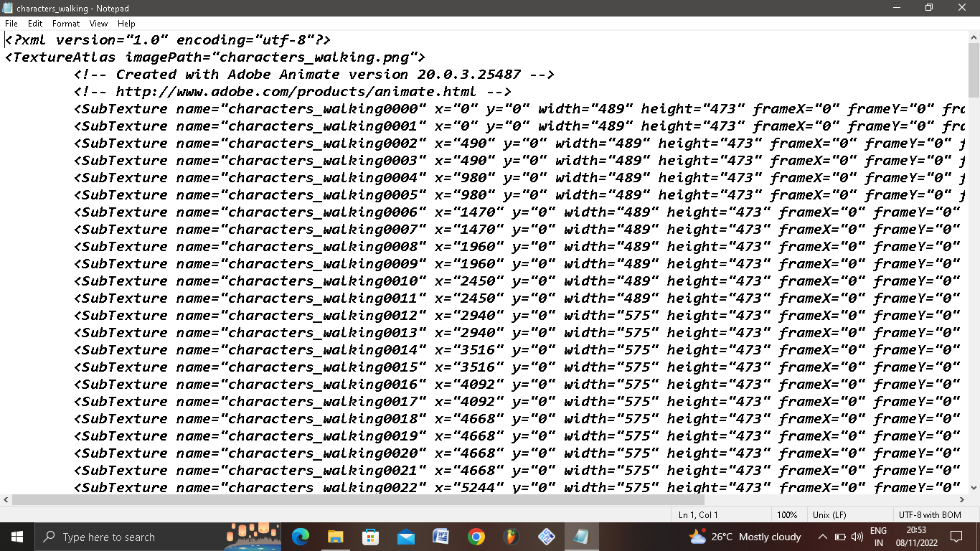The width and height of the screenshot is (980, 551).
Task: Launch FL Studio from the taskbar
Action: click(x=511, y=537)
